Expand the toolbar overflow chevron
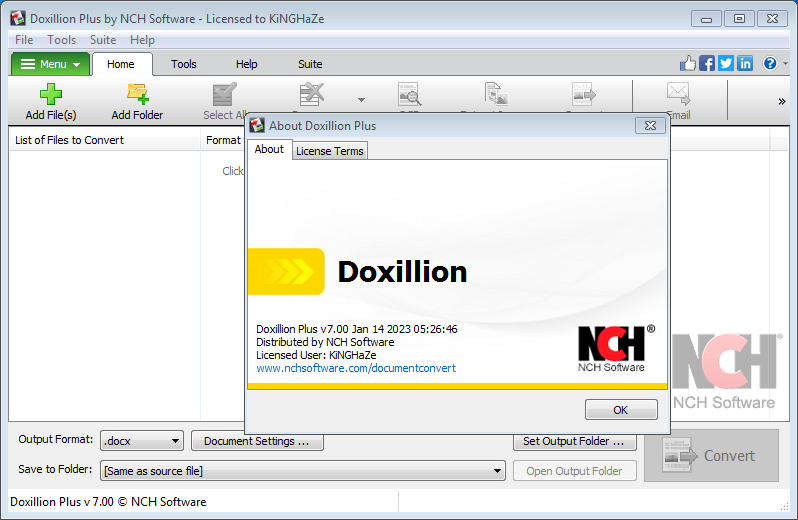 (x=782, y=101)
